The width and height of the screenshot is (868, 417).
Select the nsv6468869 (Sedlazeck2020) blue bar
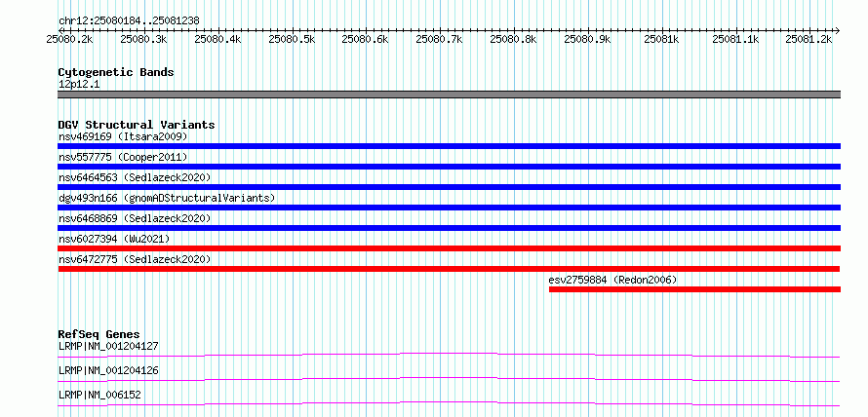(x=449, y=228)
